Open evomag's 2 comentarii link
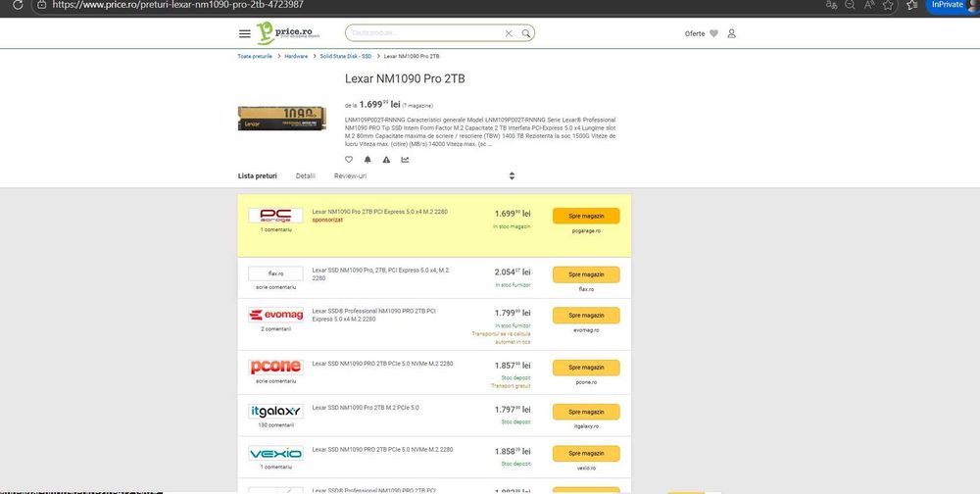Screen dimensions: 980x494 tap(275, 329)
